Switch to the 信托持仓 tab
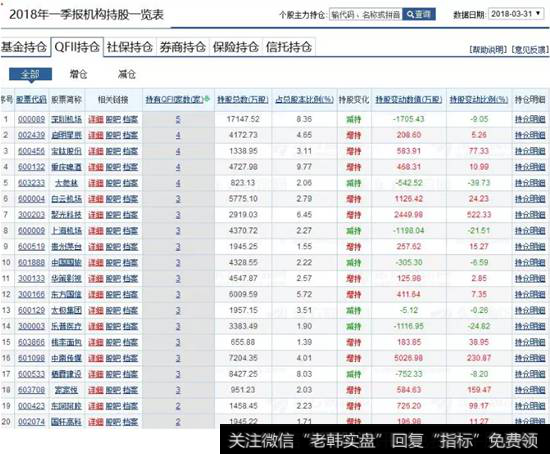 point(289,47)
